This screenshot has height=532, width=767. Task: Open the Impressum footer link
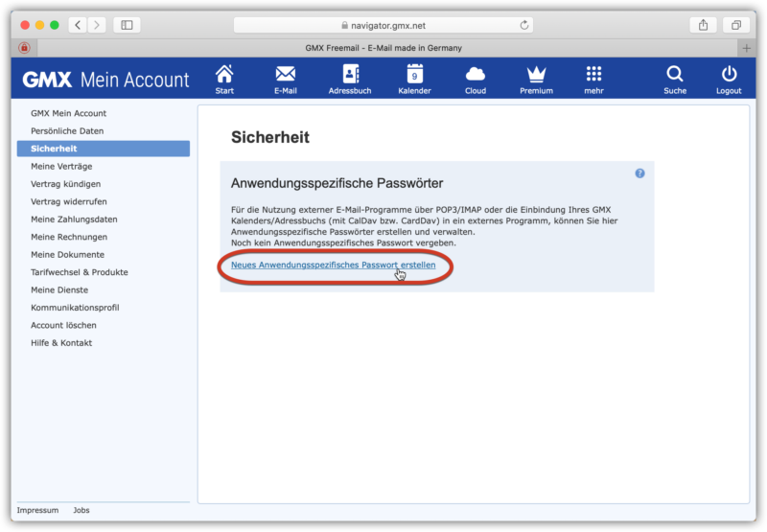click(37, 510)
